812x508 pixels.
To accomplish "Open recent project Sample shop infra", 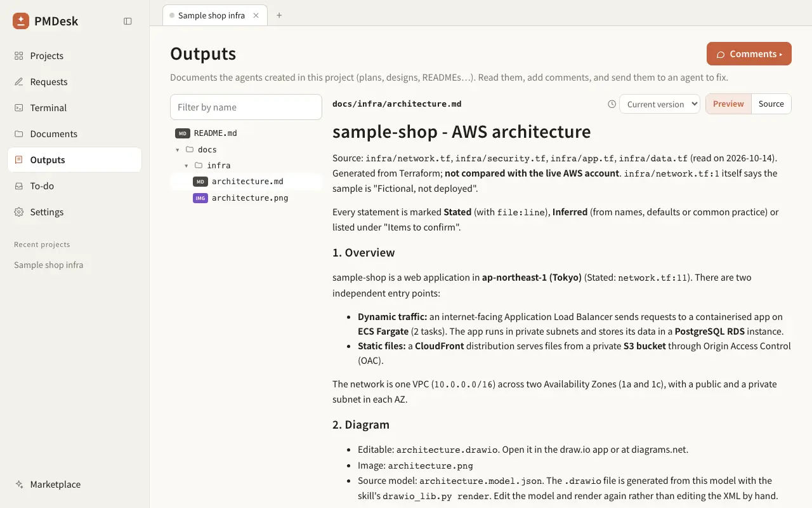I will pyautogui.click(x=49, y=265).
